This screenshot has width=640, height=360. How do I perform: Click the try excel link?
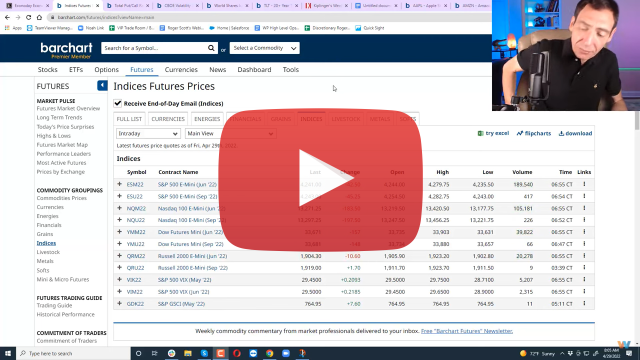493,133
